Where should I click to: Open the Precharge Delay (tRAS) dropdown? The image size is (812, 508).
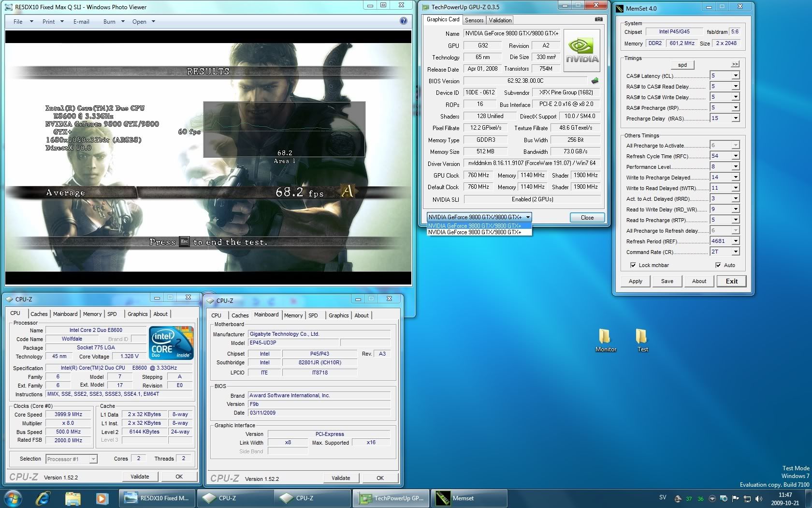735,118
